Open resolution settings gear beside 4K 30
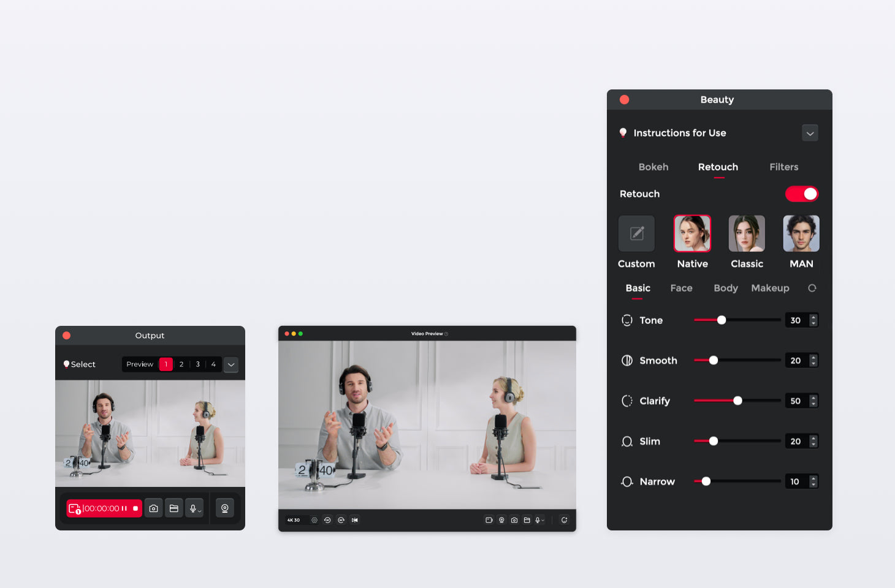The width and height of the screenshot is (895, 588). click(314, 520)
